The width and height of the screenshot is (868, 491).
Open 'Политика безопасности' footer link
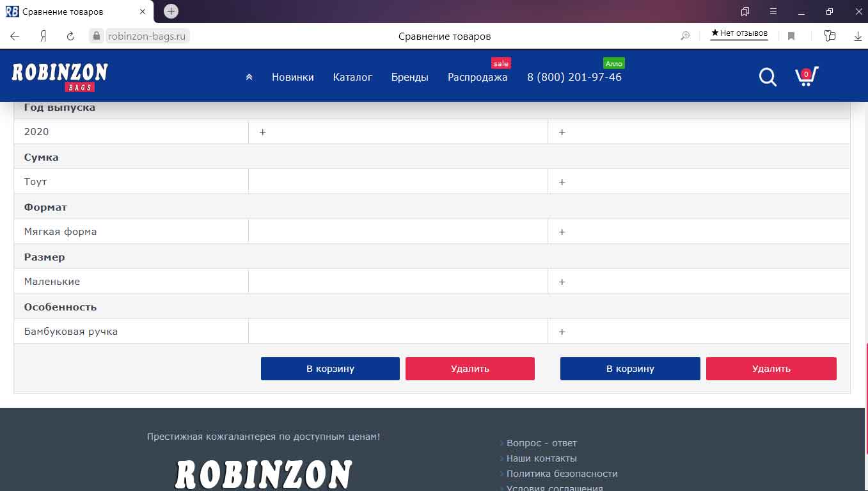pos(562,474)
